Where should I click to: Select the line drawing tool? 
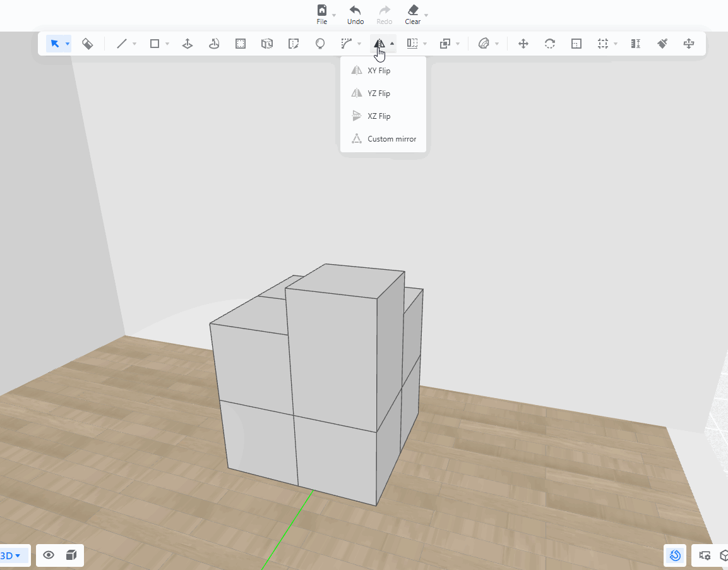click(122, 44)
